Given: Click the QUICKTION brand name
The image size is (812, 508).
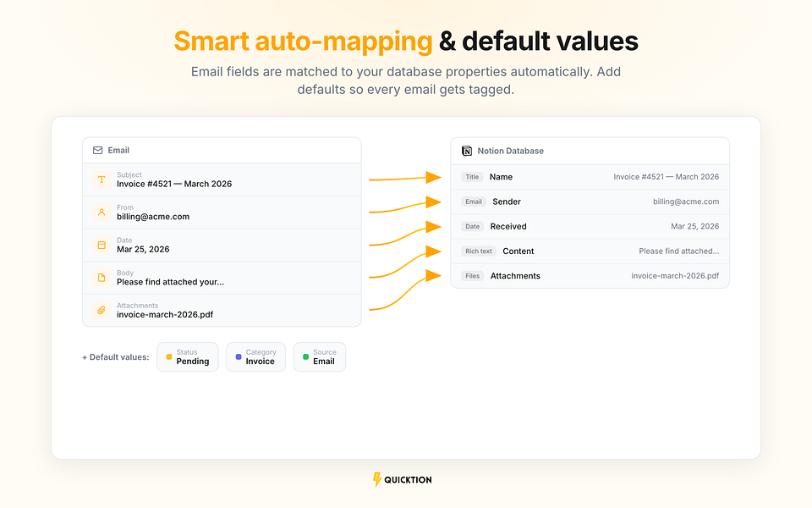Looking at the screenshot, I should pos(408,480).
